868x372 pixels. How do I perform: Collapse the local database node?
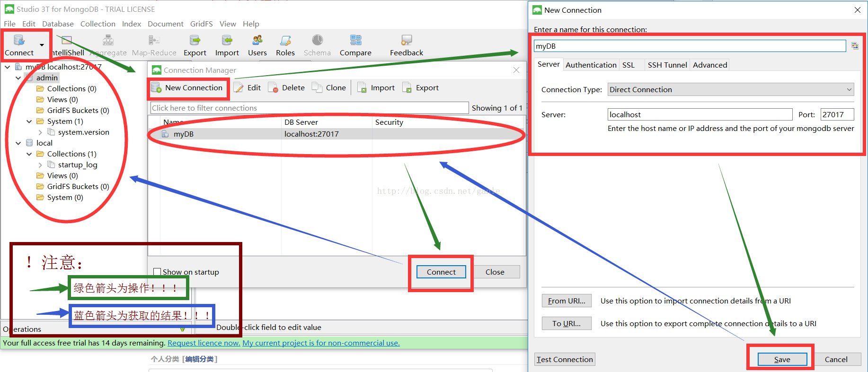click(x=18, y=143)
